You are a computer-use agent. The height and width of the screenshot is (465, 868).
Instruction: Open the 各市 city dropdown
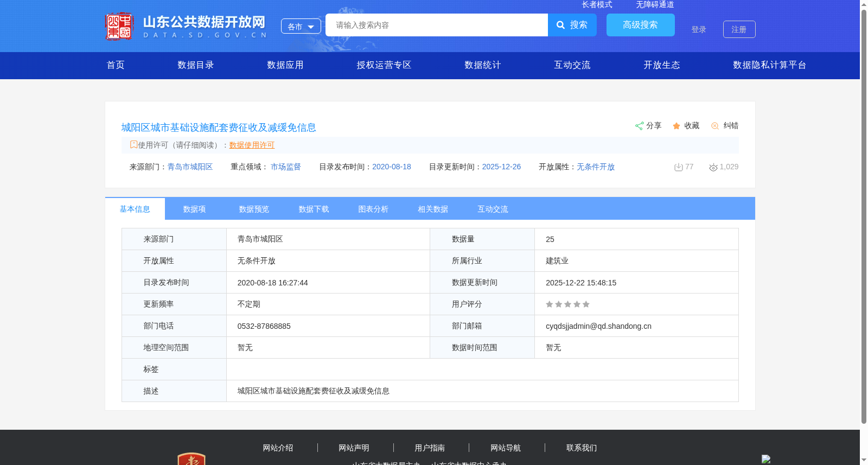(301, 26)
